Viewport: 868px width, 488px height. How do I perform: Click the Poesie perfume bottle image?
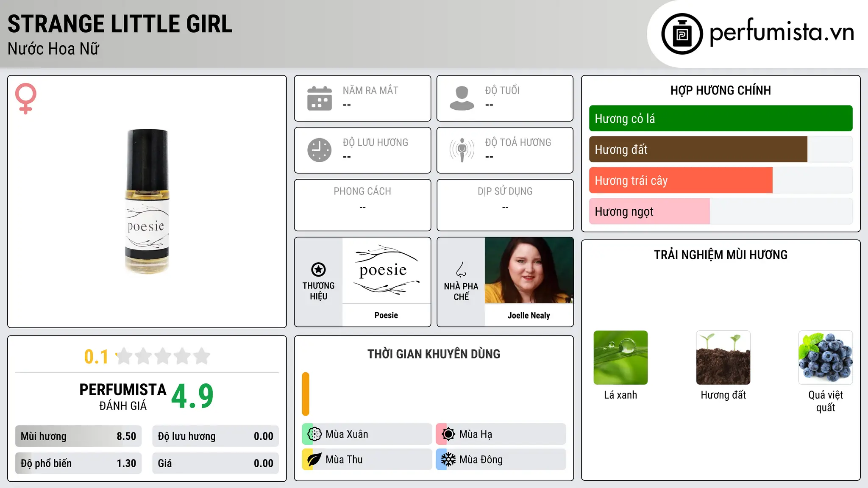click(x=147, y=201)
